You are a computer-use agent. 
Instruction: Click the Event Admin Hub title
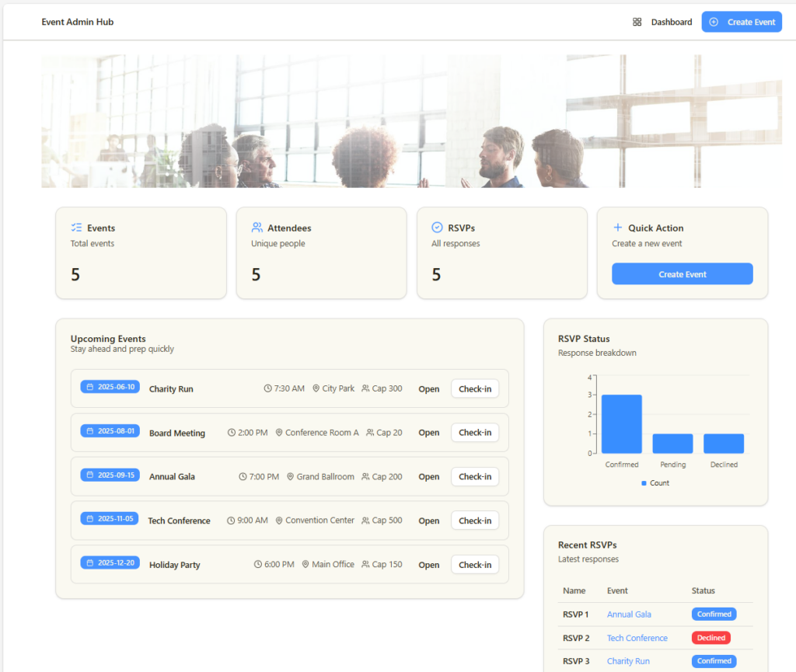(x=78, y=22)
